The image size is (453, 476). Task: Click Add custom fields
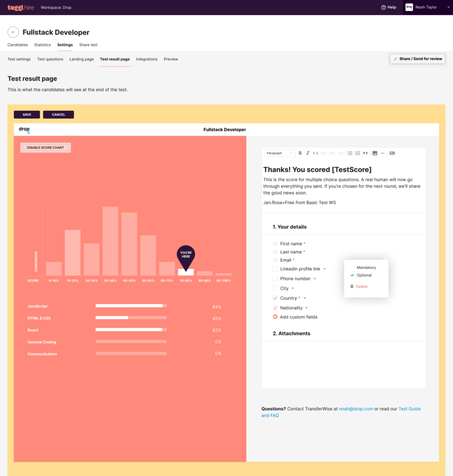298,317
